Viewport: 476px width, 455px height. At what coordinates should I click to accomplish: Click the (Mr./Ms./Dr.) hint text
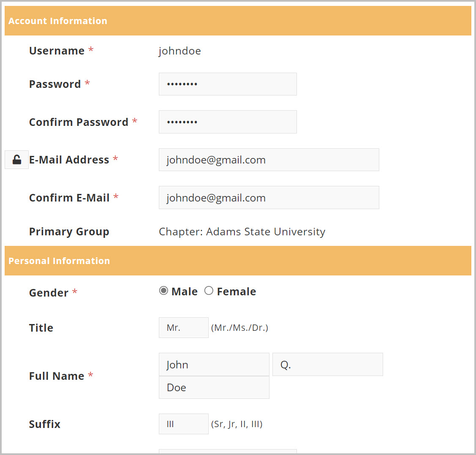click(x=239, y=328)
